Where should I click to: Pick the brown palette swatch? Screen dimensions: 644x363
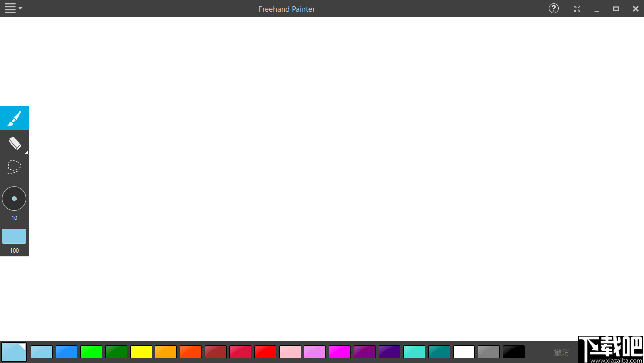(x=216, y=352)
